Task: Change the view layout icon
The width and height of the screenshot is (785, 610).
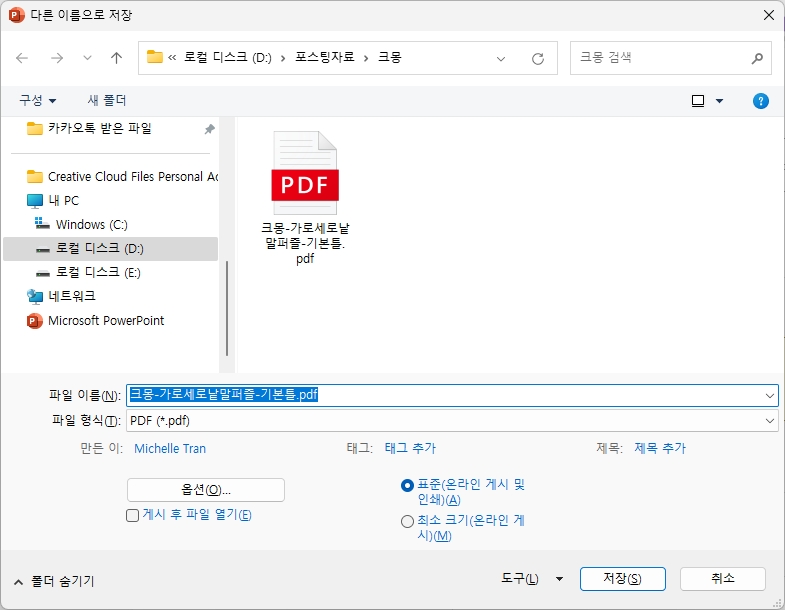Action: click(697, 101)
